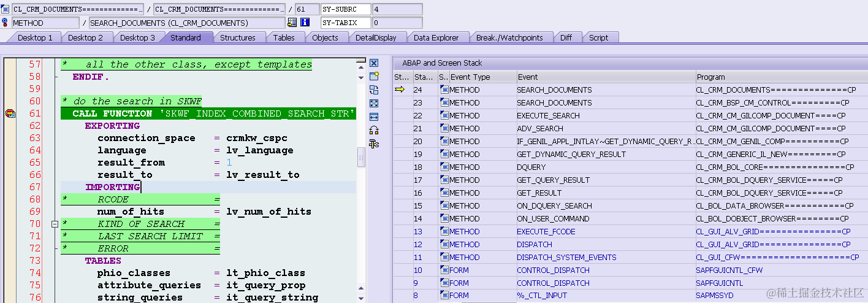This screenshot has width=868, height=303.
Task: Open the Script tab
Action: 598,37
